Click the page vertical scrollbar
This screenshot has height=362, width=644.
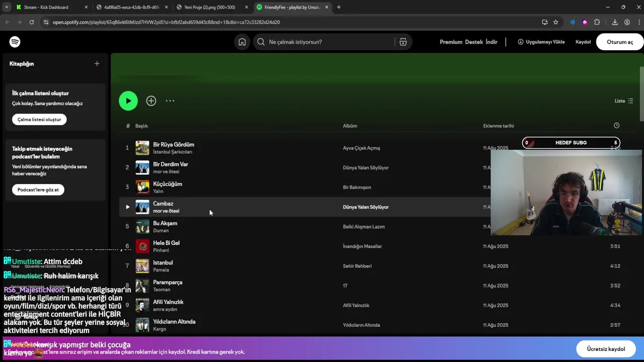(641, 93)
